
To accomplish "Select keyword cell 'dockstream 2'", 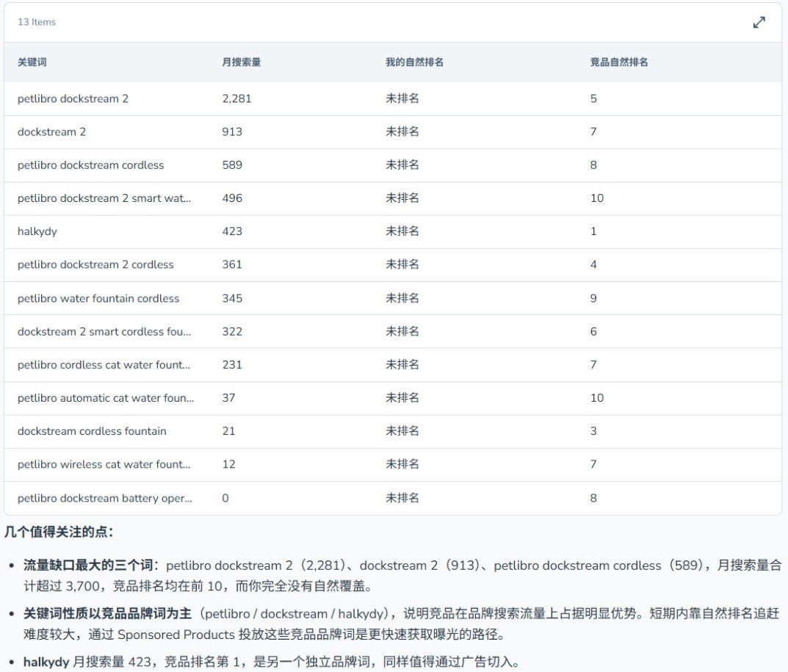I will [x=51, y=131].
